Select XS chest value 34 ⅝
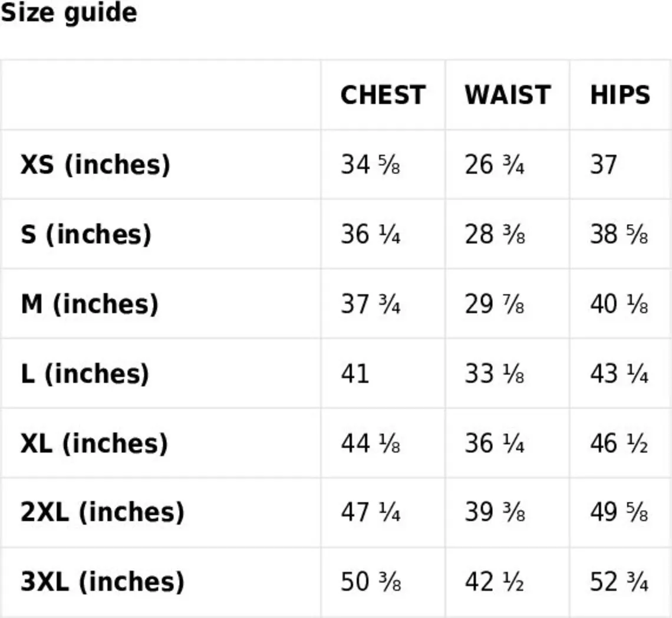The image size is (672, 618). [x=370, y=165]
